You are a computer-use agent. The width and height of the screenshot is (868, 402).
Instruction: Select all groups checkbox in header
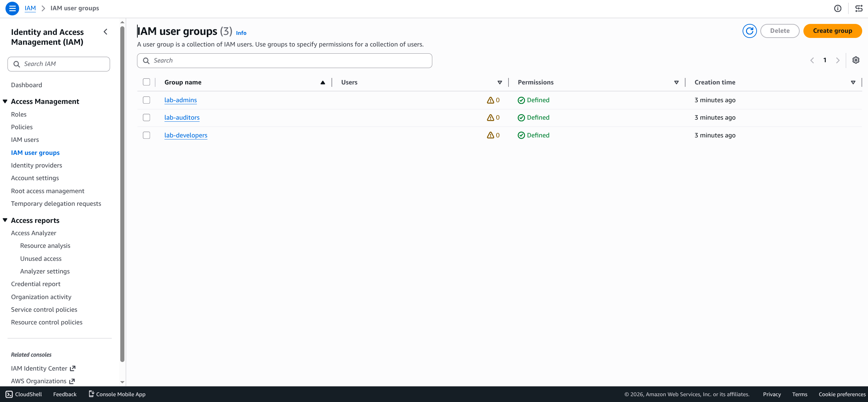click(147, 82)
